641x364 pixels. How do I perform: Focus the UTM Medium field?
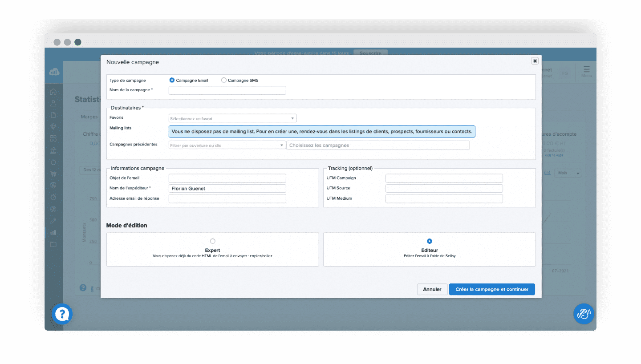pos(444,198)
